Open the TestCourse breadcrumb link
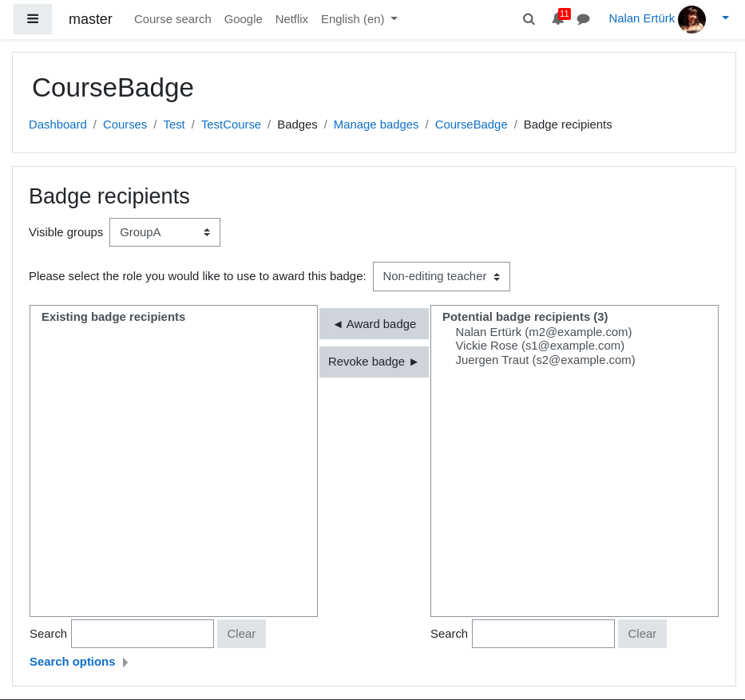 231,125
